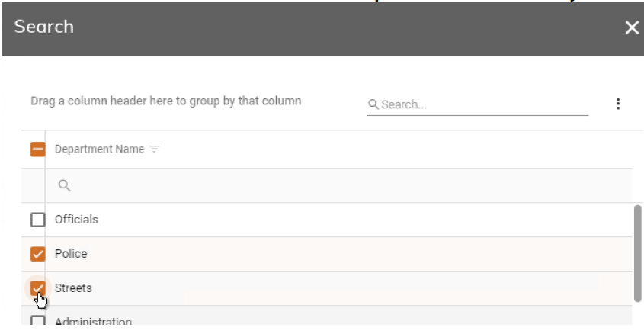Viewport: 644px width, 331px height.
Task: Tick the Administration checkbox
Action: (x=37, y=322)
